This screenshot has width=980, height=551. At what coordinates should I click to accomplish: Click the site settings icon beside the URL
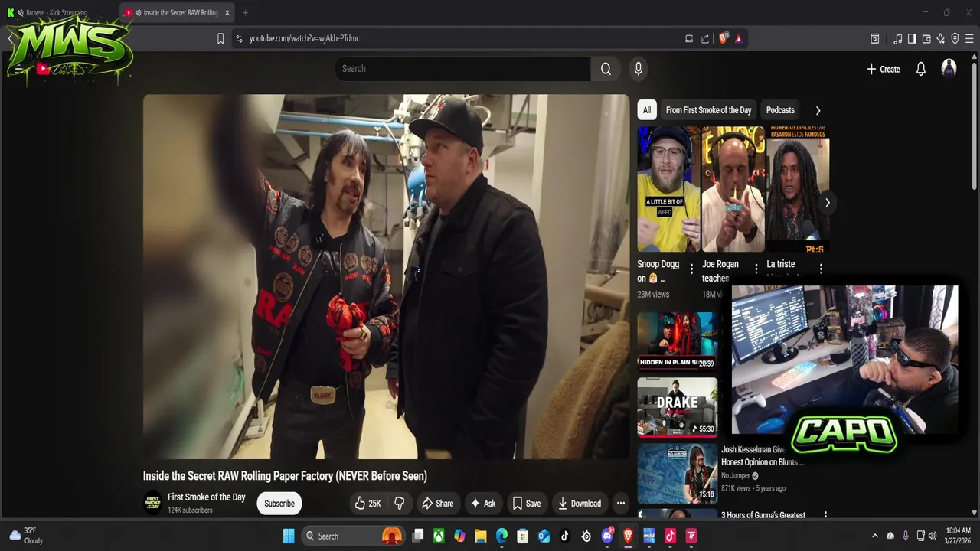239,38
